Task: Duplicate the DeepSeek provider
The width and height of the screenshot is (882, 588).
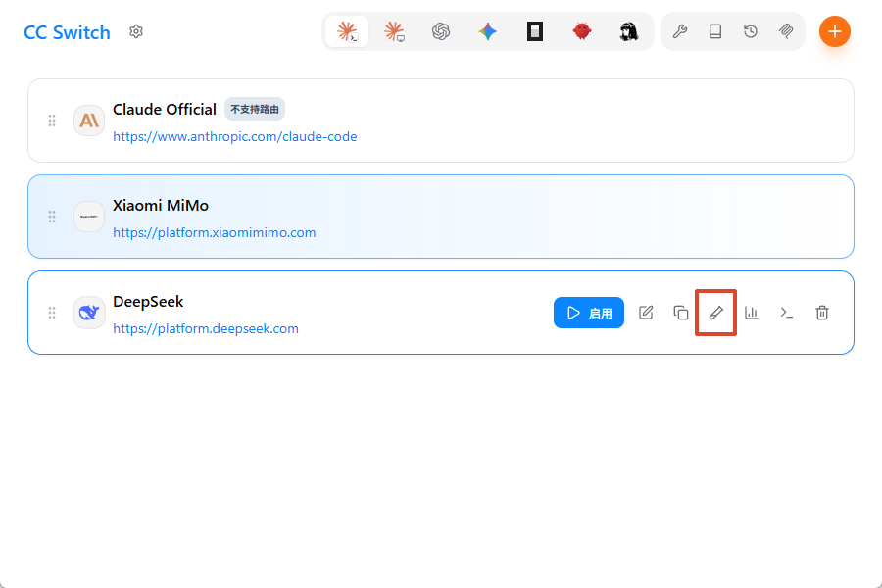Action: 681,313
